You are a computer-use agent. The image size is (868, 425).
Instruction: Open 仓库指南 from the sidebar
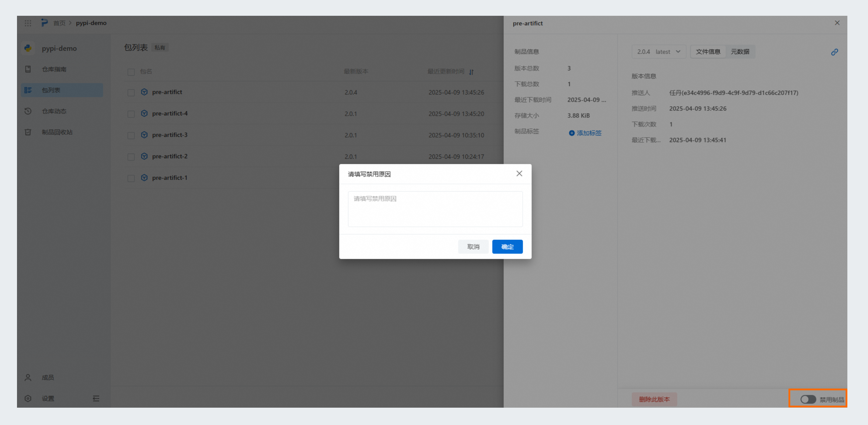[54, 69]
